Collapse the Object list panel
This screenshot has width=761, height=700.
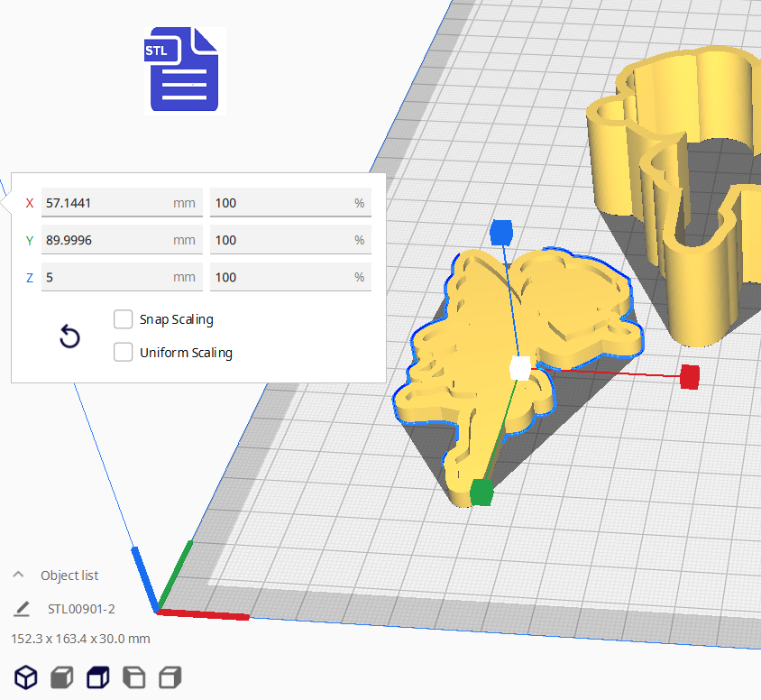pos(18,576)
